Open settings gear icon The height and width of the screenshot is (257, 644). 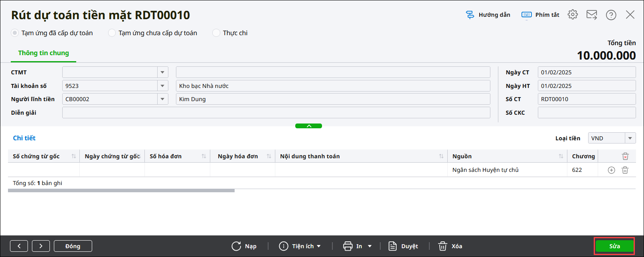[573, 15]
